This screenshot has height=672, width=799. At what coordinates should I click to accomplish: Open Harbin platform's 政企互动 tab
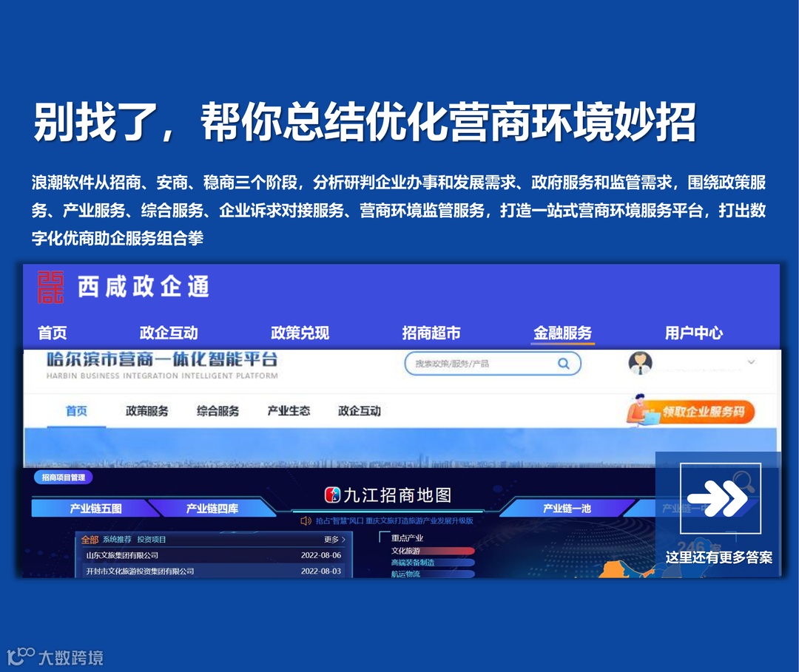[360, 411]
